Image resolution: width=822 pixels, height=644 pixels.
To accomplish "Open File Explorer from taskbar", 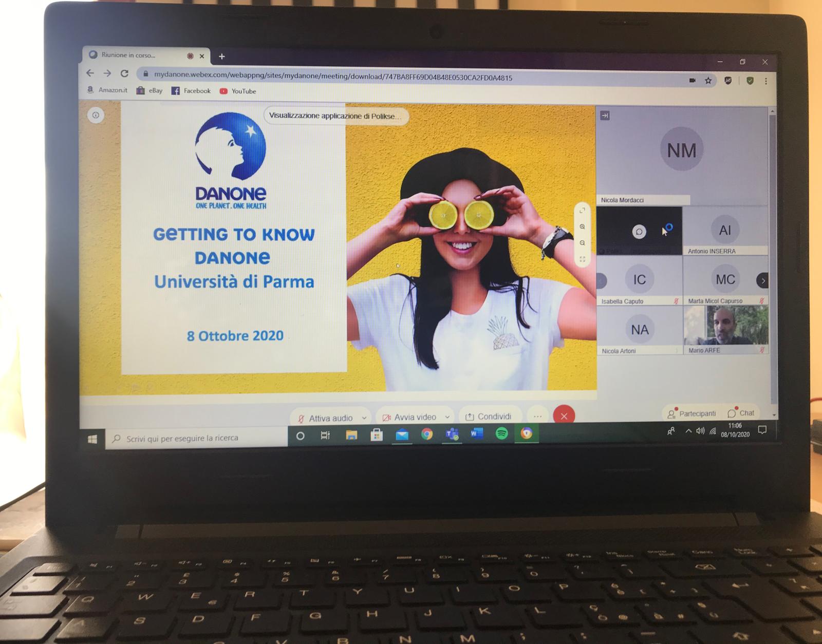I will coord(351,435).
